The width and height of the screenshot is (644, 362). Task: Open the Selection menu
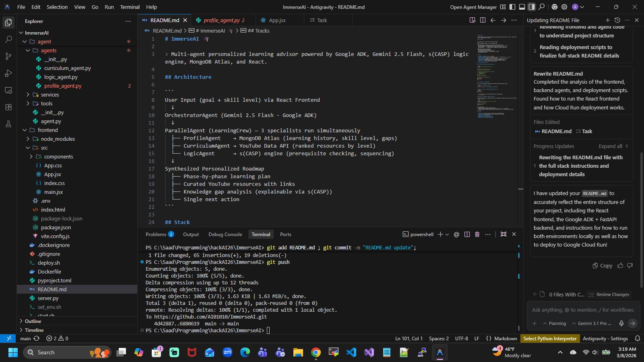tap(57, 7)
